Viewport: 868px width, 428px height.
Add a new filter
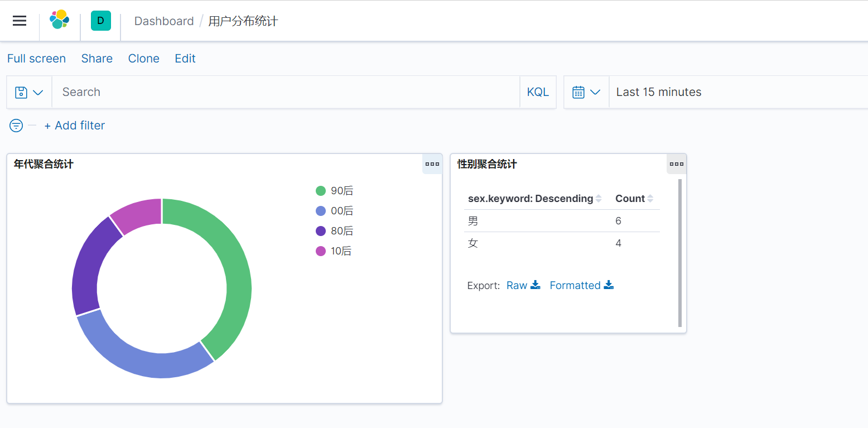click(x=75, y=126)
